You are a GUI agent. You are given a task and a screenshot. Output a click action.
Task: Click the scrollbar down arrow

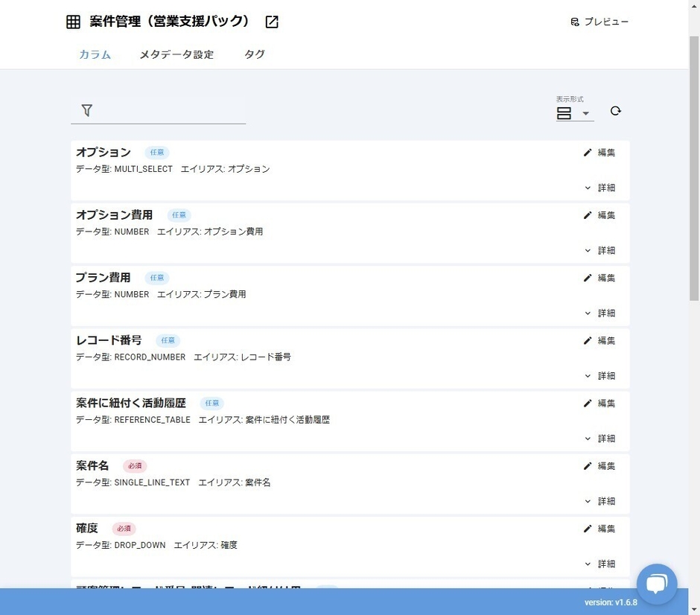click(694, 609)
